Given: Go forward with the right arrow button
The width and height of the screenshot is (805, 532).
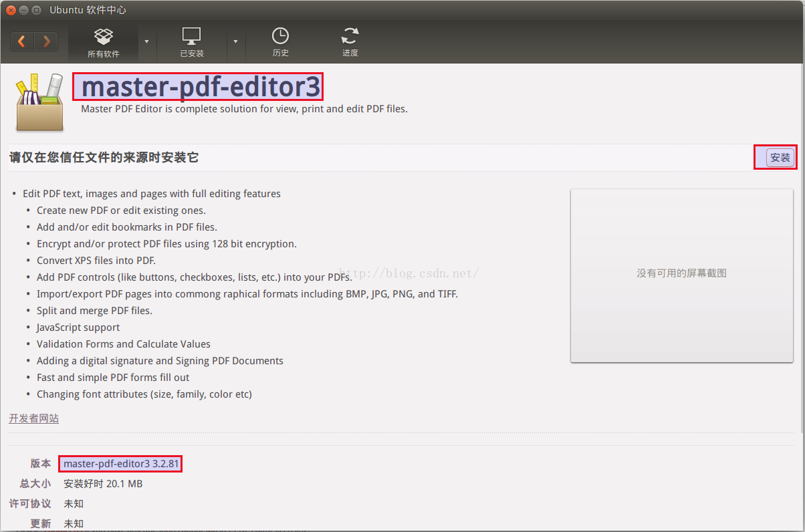Looking at the screenshot, I should coord(46,41).
